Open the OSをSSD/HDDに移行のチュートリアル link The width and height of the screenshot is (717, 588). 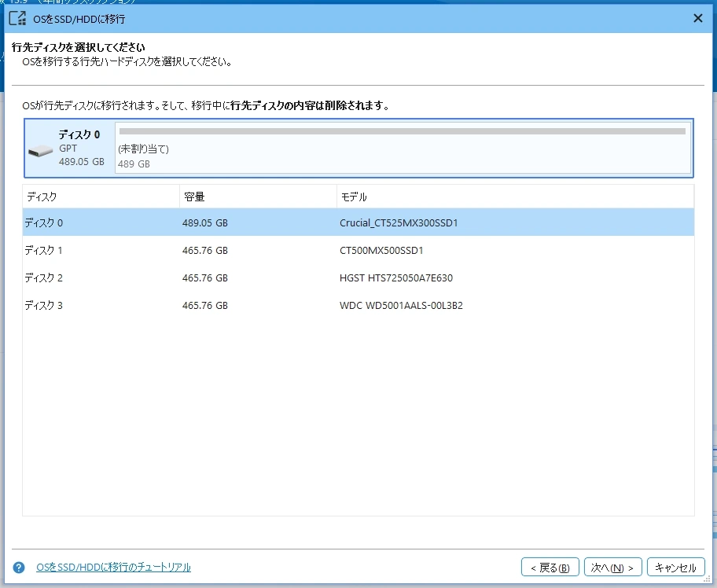pos(113,567)
